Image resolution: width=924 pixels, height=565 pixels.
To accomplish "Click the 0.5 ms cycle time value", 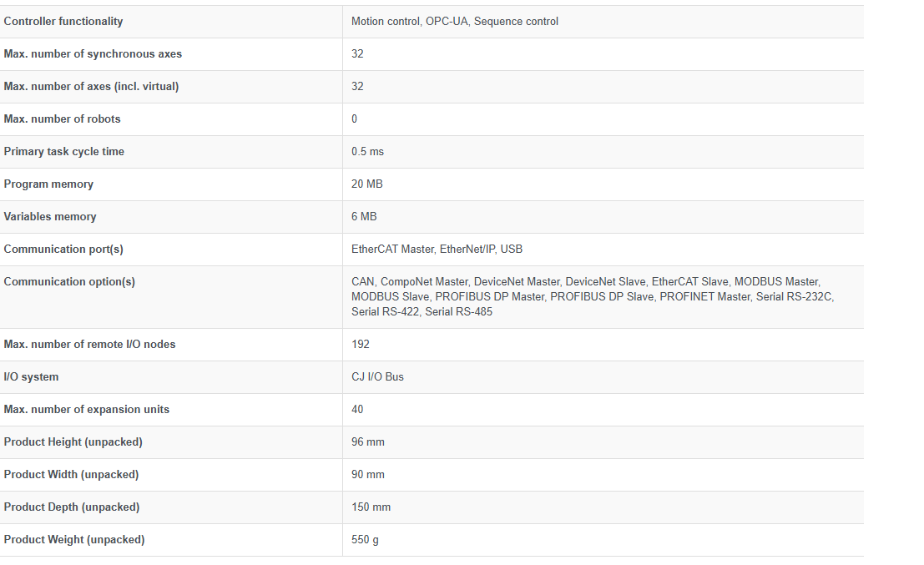I will (367, 152).
